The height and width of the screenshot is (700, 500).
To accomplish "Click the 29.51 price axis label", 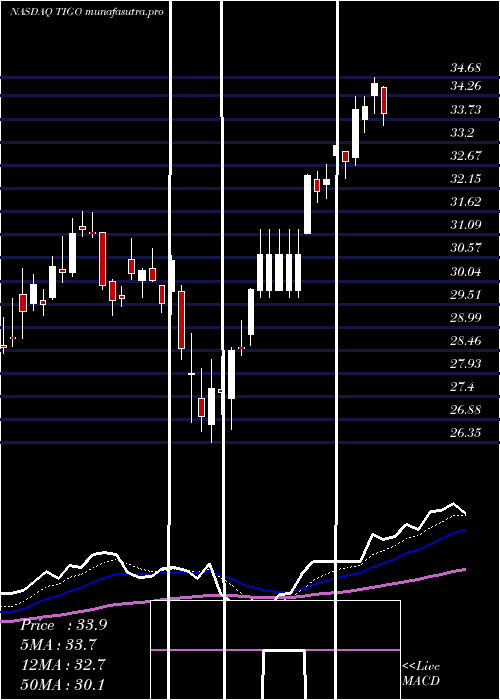I will coord(465,295).
